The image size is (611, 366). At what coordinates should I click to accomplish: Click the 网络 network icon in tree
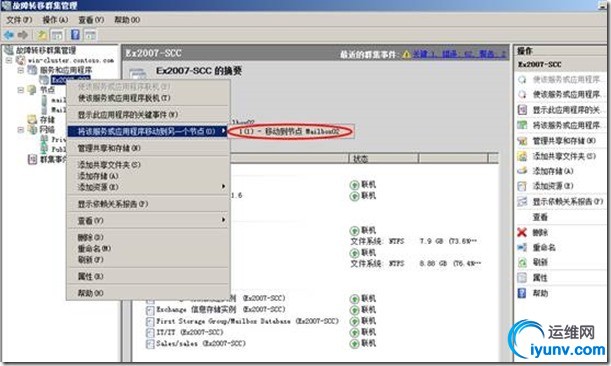click(x=32, y=129)
